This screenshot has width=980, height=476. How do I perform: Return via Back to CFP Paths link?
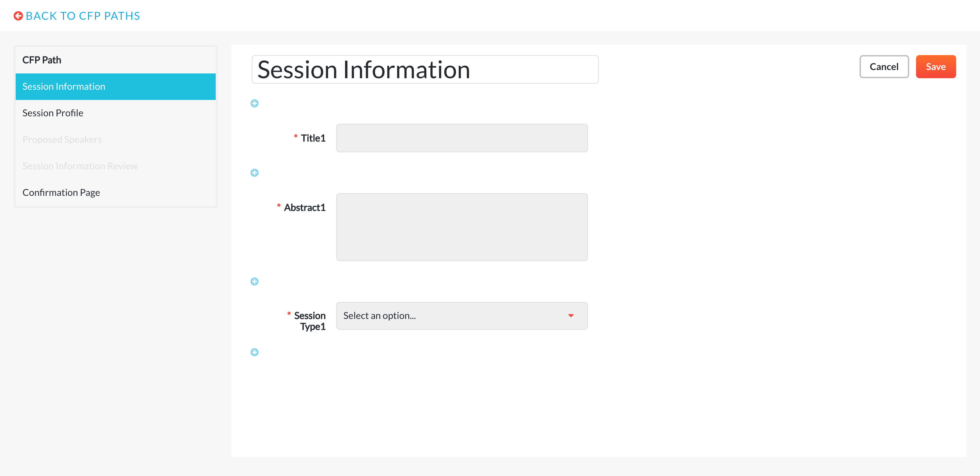83,16
